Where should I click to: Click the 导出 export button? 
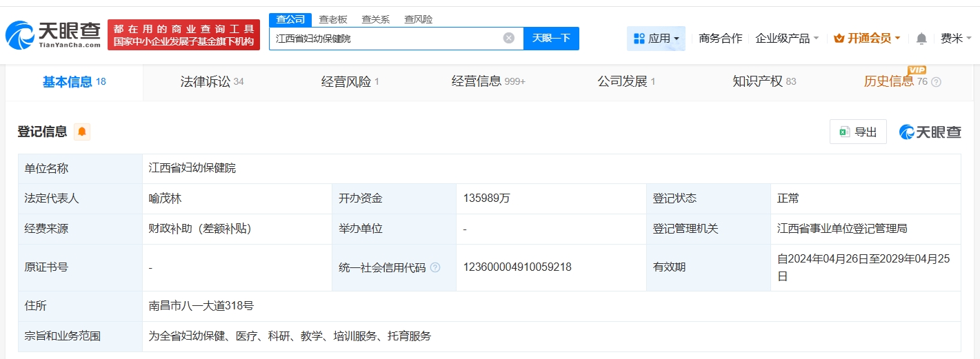(858, 132)
